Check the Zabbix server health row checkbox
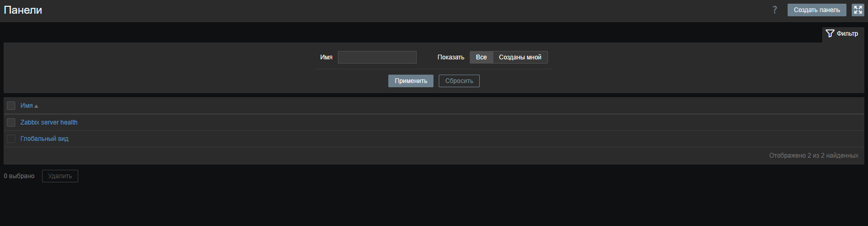 pos(11,122)
